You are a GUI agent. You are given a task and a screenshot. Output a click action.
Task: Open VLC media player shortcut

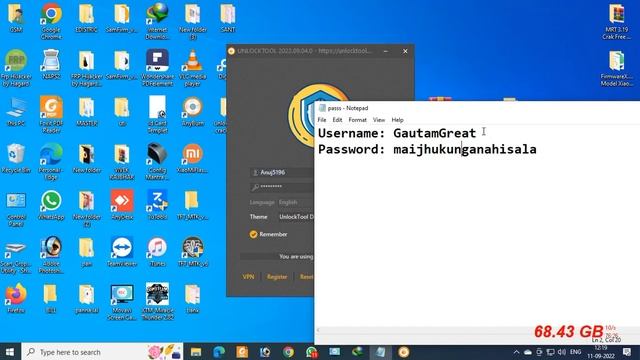coord(193,68)
